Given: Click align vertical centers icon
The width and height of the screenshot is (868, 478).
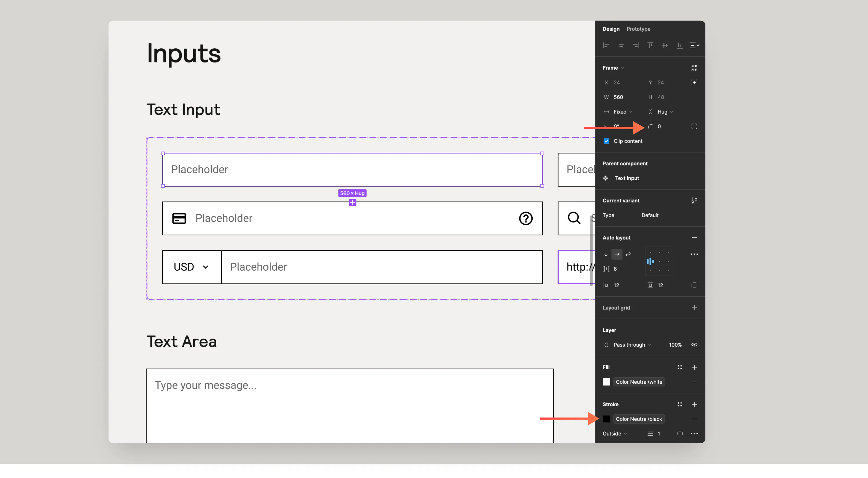Looking at the screenshot, I should 665,45.
